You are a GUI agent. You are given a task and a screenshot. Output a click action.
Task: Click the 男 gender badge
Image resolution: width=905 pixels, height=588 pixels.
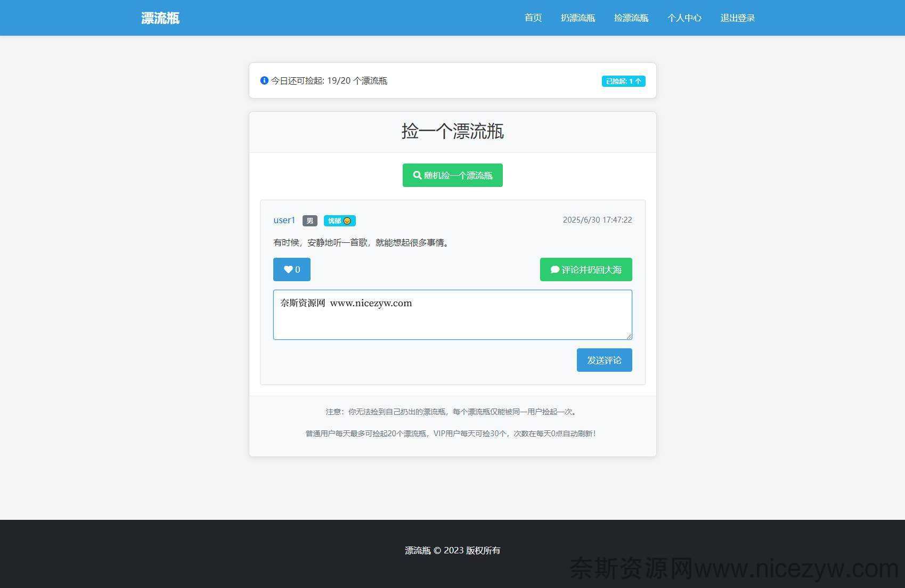tap(310, 220)
